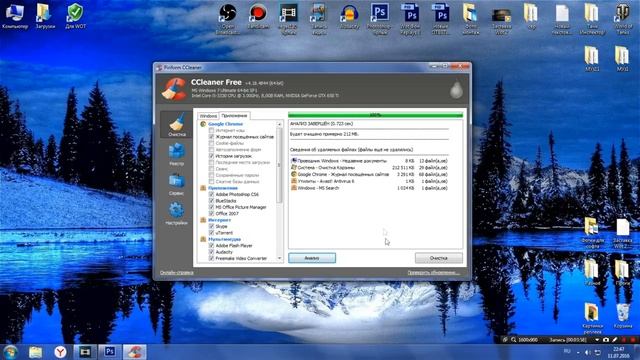
Task: Collapse the Google Chrome group header
Action: (x=225, y=124)
